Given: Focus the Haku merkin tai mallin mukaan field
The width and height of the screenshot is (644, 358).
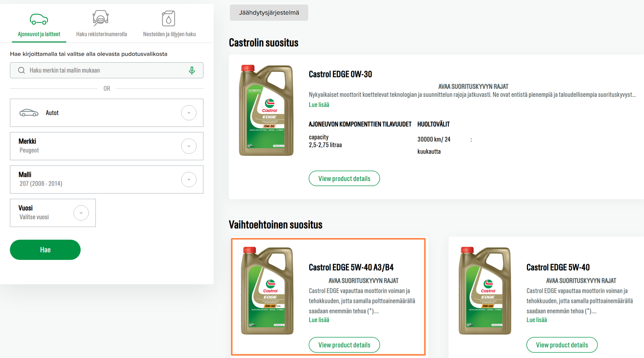Looking at the screenshot, I should tap(107, 70).
